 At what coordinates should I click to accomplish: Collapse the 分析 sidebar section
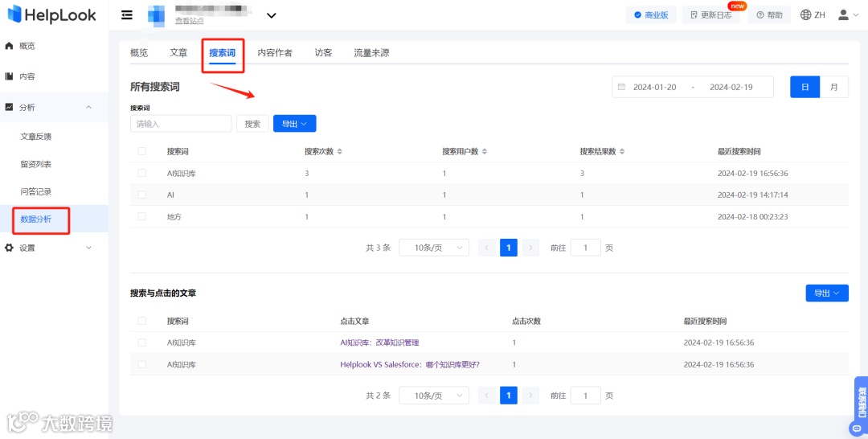point(55,108)
